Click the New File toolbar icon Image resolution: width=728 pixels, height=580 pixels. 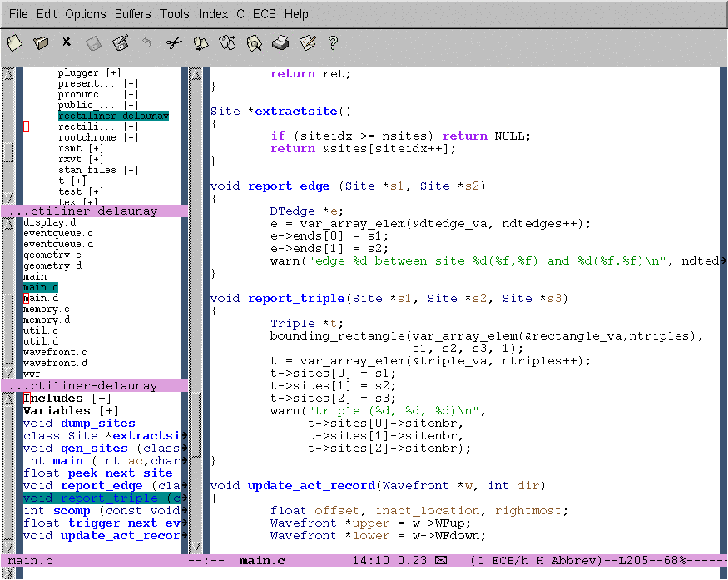click(x=14, y=42)
